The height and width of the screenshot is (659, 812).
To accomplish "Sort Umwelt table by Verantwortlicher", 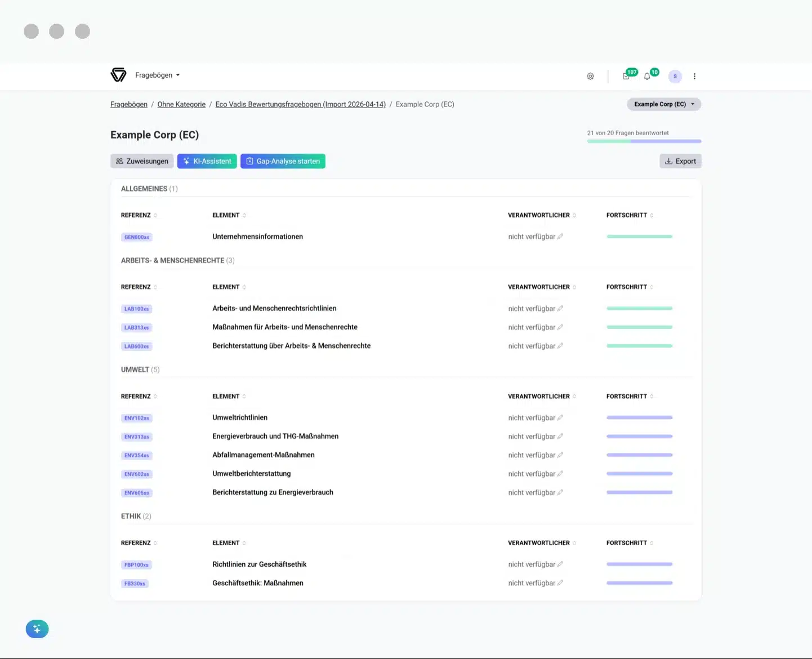I will click(x=542, y=397).
